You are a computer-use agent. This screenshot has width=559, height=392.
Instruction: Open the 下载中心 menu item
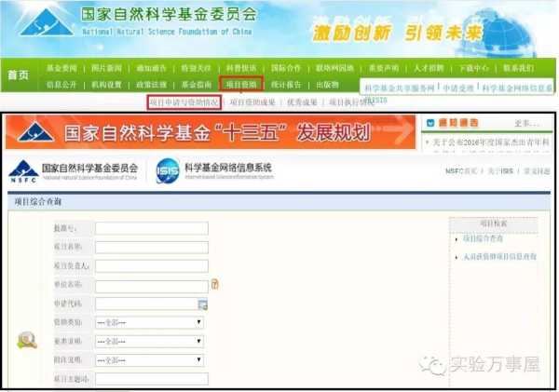click(474, 68)
